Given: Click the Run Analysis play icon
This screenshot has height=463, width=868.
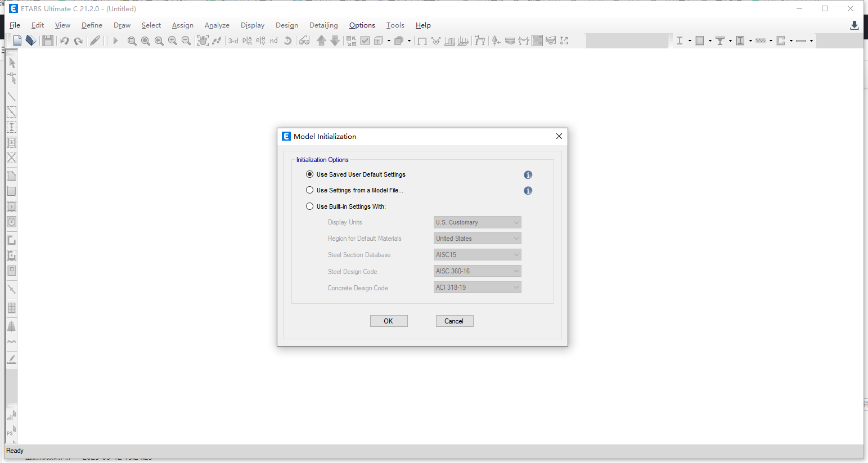Looking at the screenshot, I should point(115,41).
